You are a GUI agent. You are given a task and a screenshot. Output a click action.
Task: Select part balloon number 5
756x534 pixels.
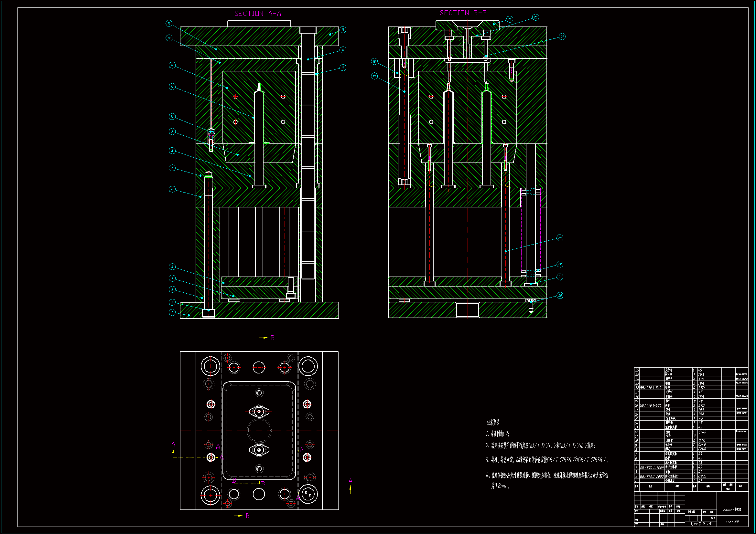172,267
